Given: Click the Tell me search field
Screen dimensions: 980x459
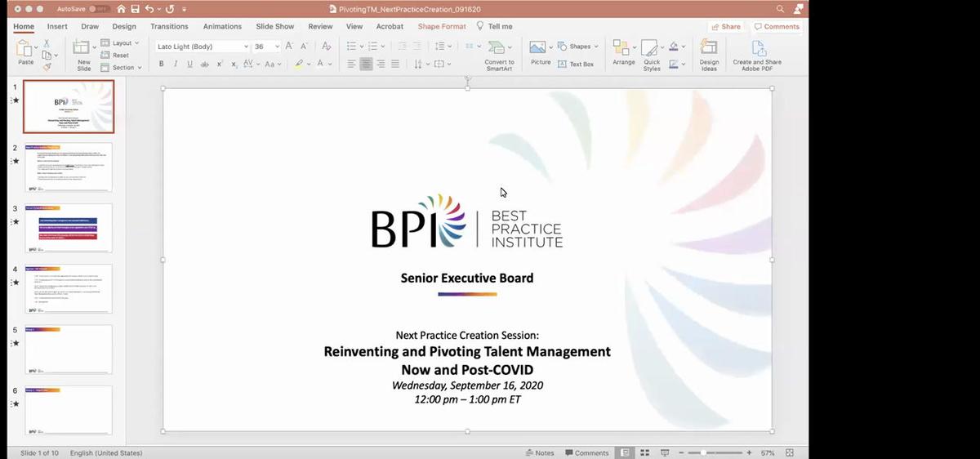Looking at the screenshot, I should pyautogui.click(x=495, y=26).
